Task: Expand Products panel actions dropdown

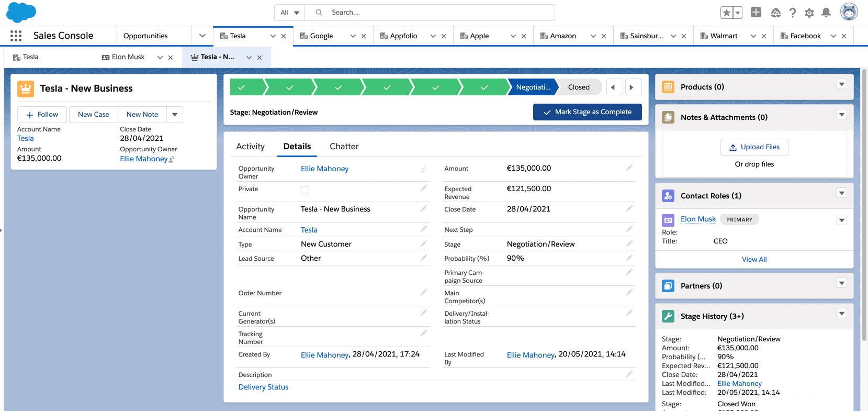Action: coord(842,84)
